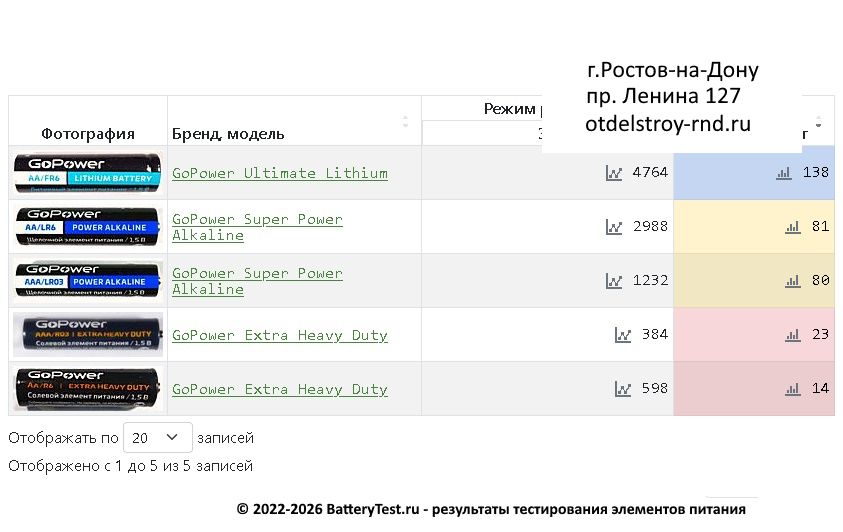Open GoPower Ultimate Lithium link
The image size is (843, 532).
click(280, 173)
